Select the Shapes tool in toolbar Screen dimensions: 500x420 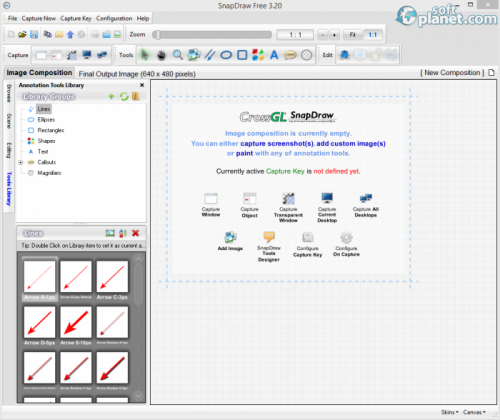pyautogui.click(x=258, y=55)
